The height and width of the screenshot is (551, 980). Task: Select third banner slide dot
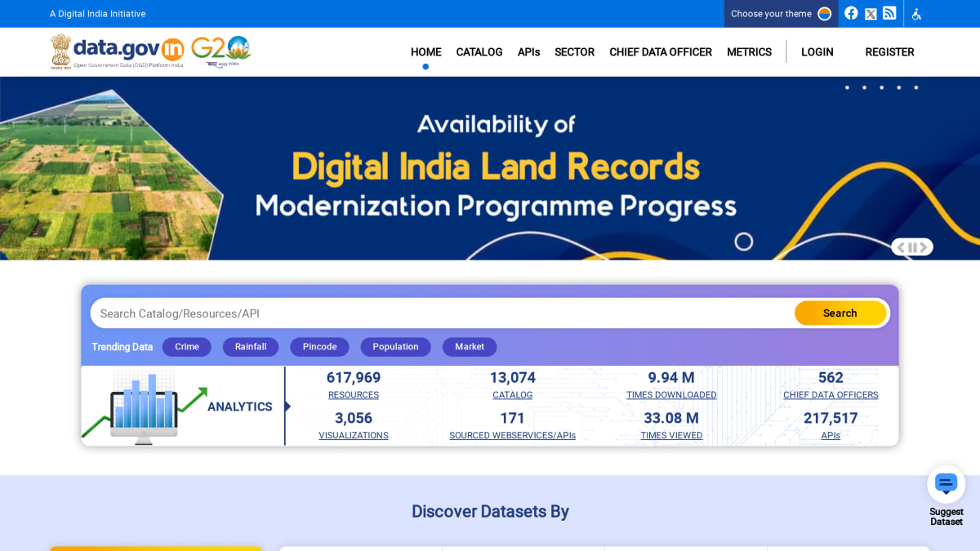881,87
